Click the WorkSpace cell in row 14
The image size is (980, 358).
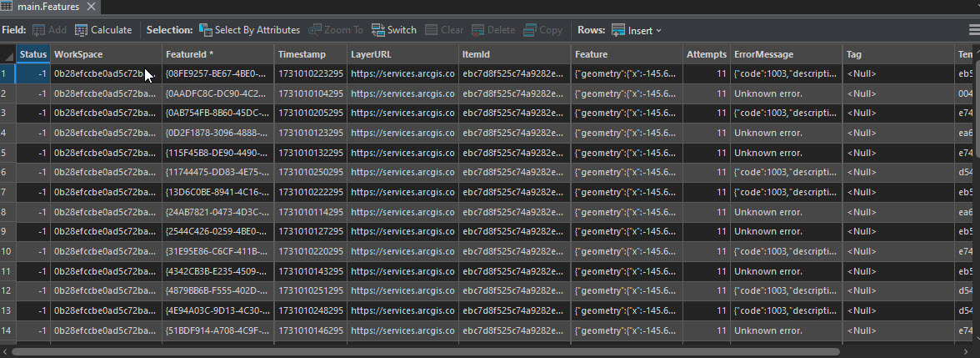107,330
